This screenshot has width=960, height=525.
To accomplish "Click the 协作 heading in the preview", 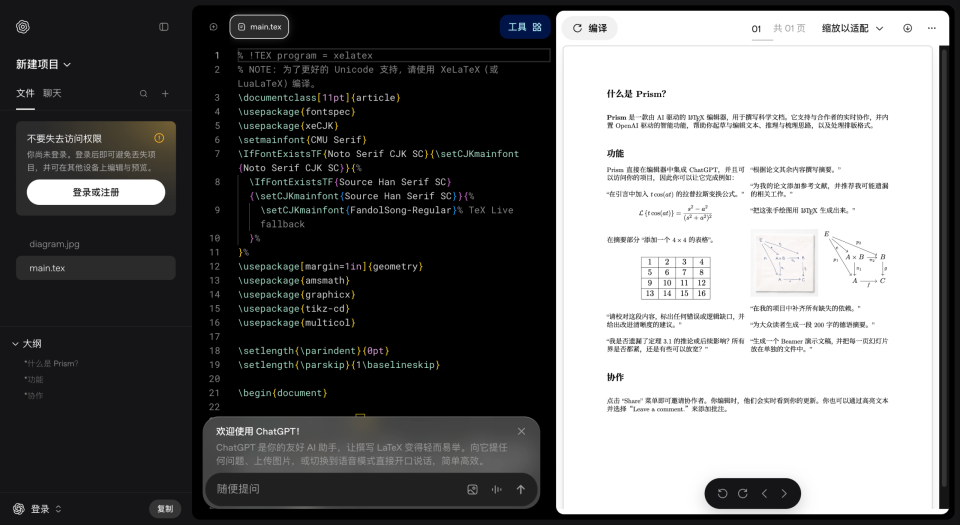I will (x=615, y=377).
